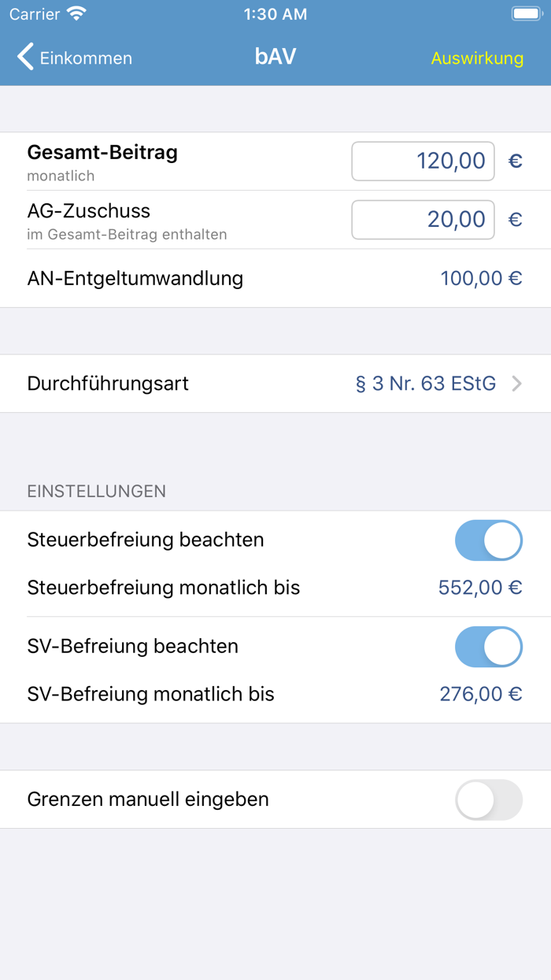Turn off SV-Befreiung beachten
The image size is (551, 980).
[488, 646]
